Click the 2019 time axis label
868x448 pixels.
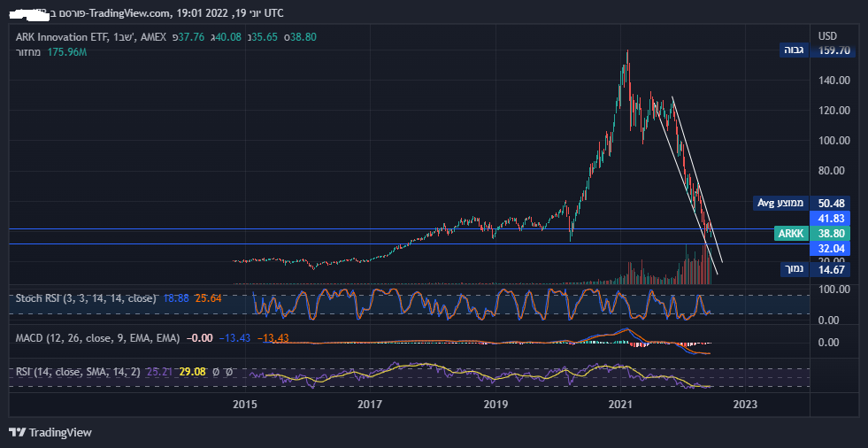(495, 403)
